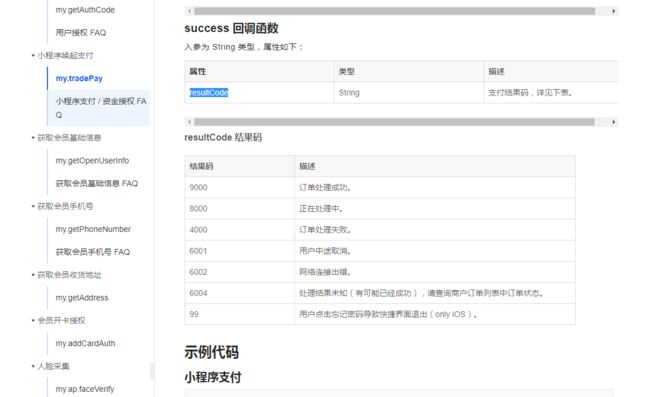
Task: Click scrollbar thumb above resultCode 结果码 heading
Action: pyautogui.click(x=394, y=122)
